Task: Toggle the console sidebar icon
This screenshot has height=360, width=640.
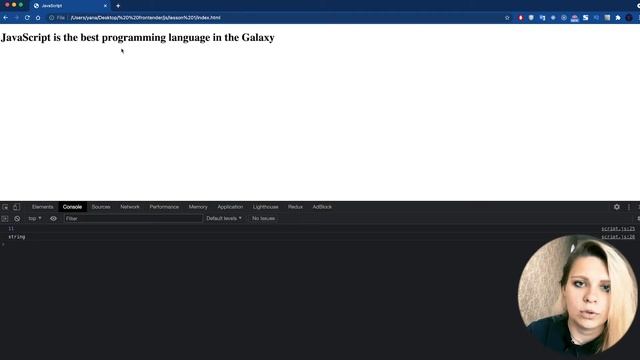Action: (x=5, y=218)
